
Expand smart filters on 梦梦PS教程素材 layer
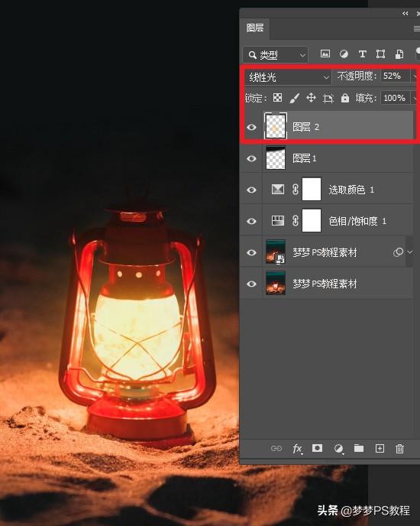410,252
